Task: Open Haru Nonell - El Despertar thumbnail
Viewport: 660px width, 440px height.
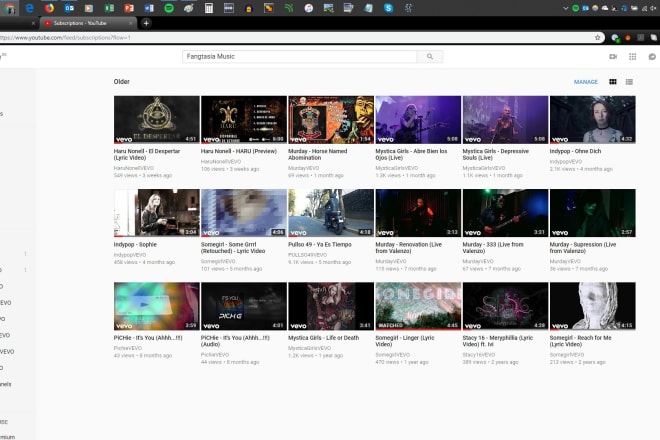Action: (x=157, y=120)
